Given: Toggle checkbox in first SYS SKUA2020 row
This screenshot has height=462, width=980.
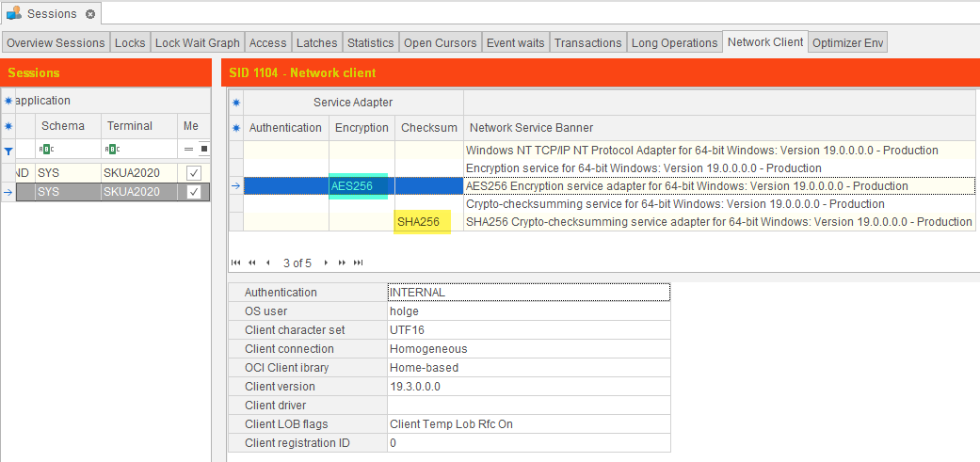Looking at the screenshot, I should point(194,173).
